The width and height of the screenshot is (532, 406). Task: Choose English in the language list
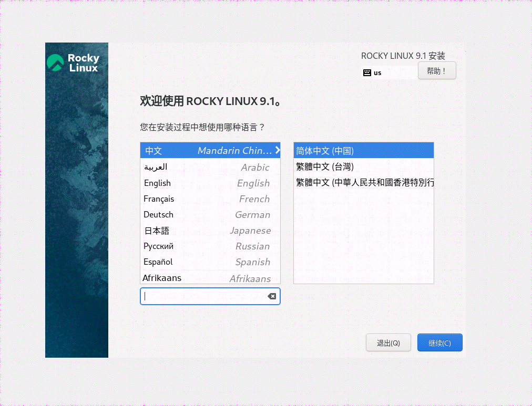[210, 183]
